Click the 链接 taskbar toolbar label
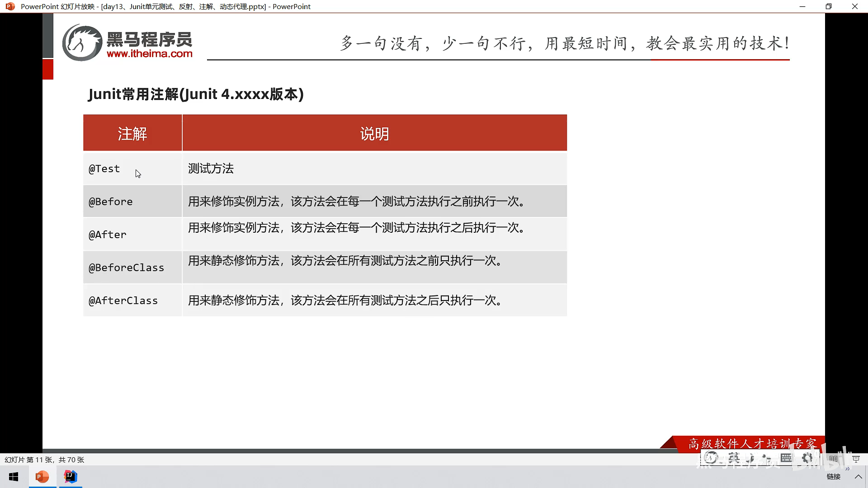This screenshot has height=488, width=868. pyautogui.click(x=833, y=477)
